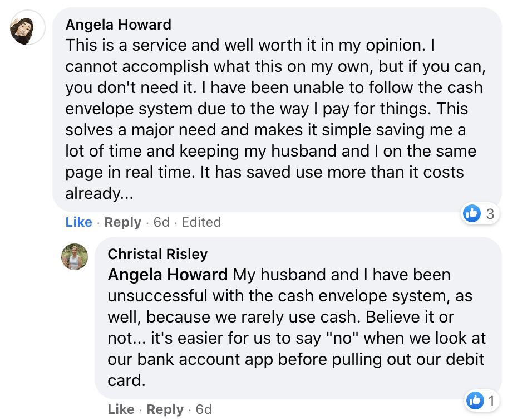Click the thumbs-up reaction icon on Christal's reply
Image resolution: width=532 pixels, height=420 pixels.
[x=475, y=399]
